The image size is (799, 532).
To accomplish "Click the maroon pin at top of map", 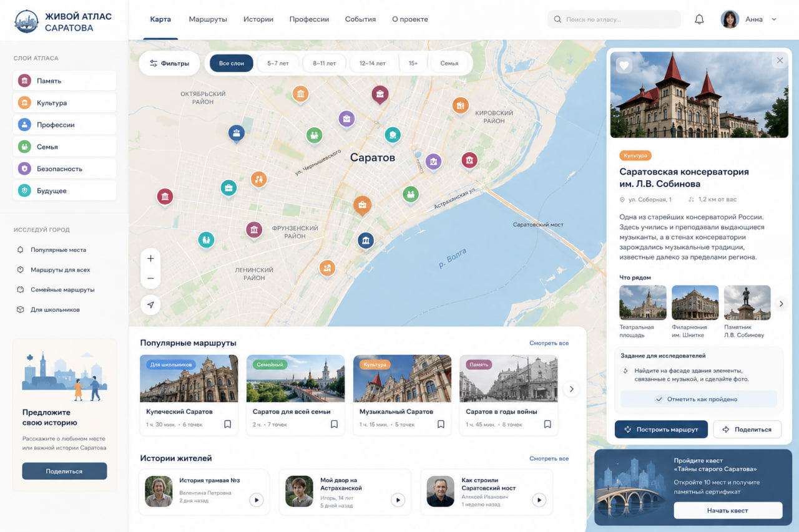I will 380,94.
